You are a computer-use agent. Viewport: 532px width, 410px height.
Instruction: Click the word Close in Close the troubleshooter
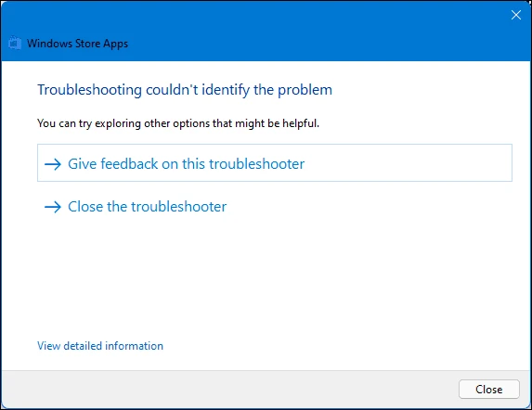(85, 207)
